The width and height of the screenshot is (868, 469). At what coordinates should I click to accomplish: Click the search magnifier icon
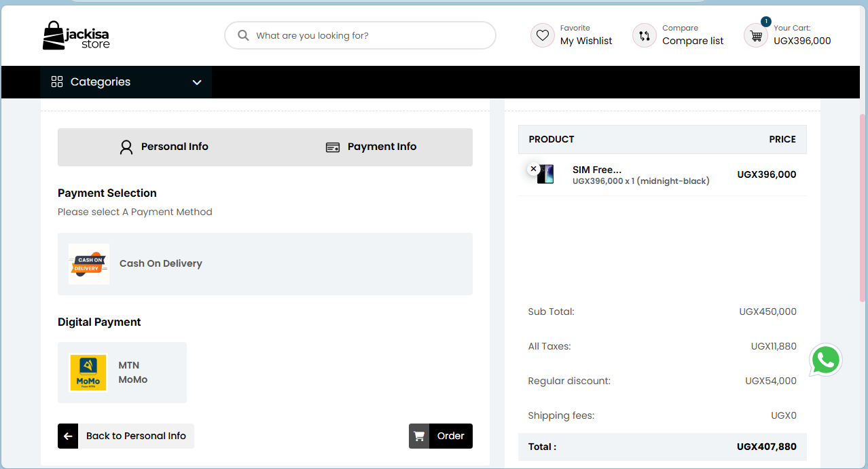243,35
